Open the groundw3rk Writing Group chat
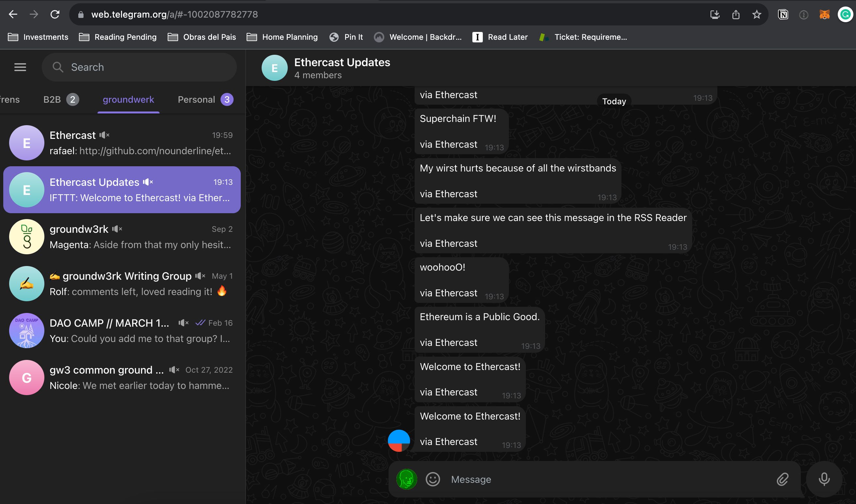This screenshot has height=504, width=856. point(122,284)
